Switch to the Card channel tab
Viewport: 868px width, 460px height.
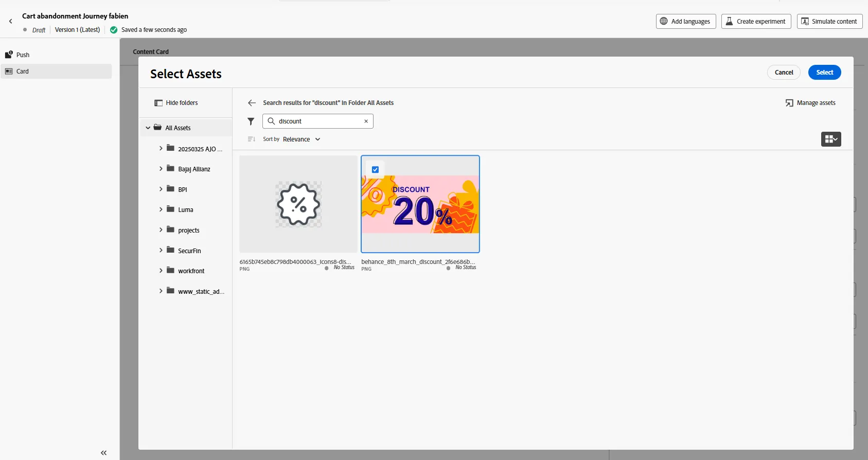56,72
